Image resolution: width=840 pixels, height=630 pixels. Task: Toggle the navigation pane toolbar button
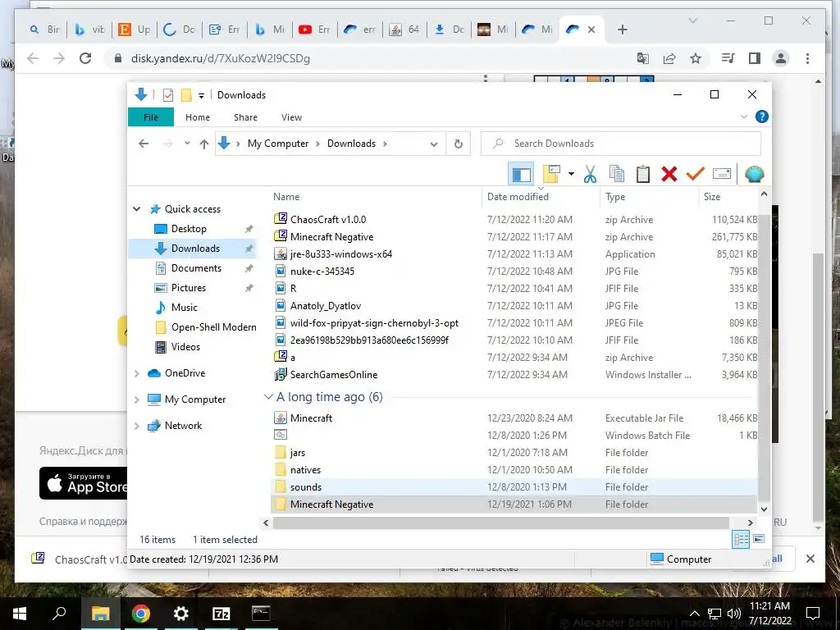coord(521,174)
